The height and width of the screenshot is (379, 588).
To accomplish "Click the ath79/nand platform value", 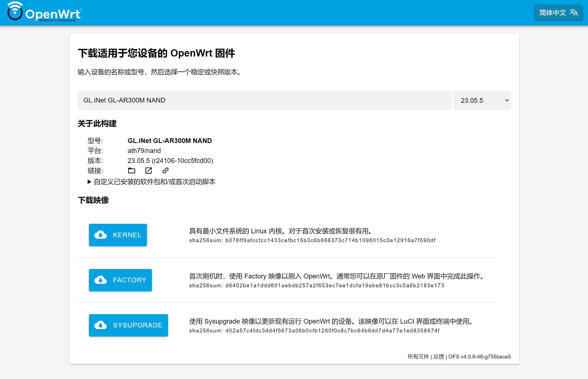I will (144, 151).
